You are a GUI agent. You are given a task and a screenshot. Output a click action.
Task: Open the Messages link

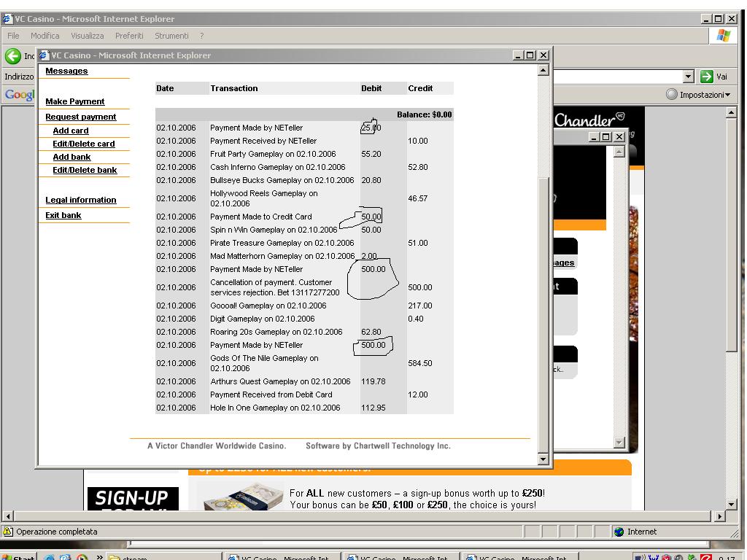66,71
